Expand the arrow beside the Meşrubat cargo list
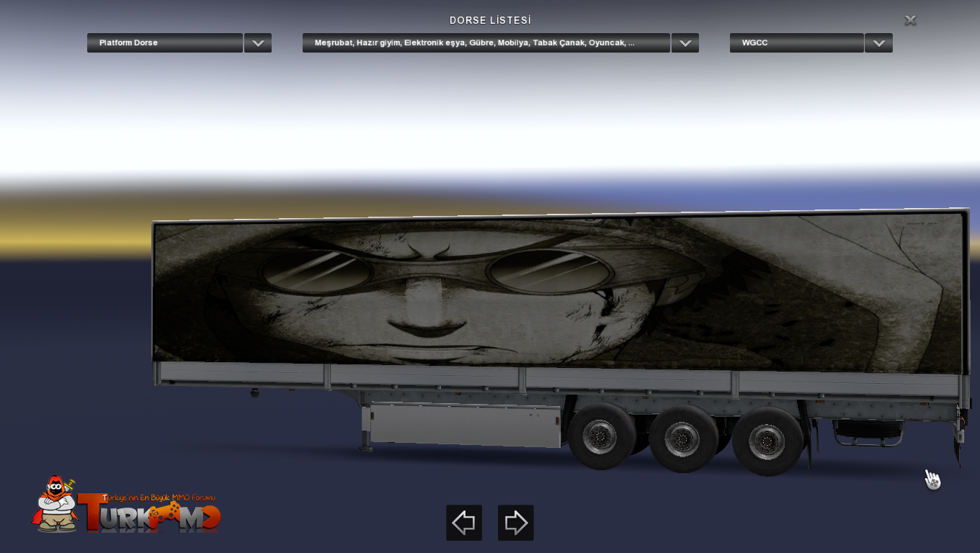Image resolution: width=980 pixels, height=553 pixels. 685,42
